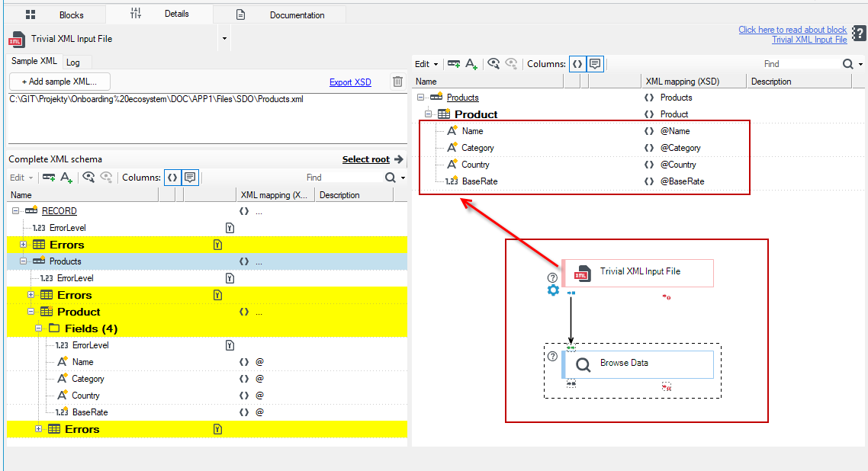The width and height of the screenshot is (868, 471).
Task: Delete sample XML with trash icon
Action: point(397,82)
